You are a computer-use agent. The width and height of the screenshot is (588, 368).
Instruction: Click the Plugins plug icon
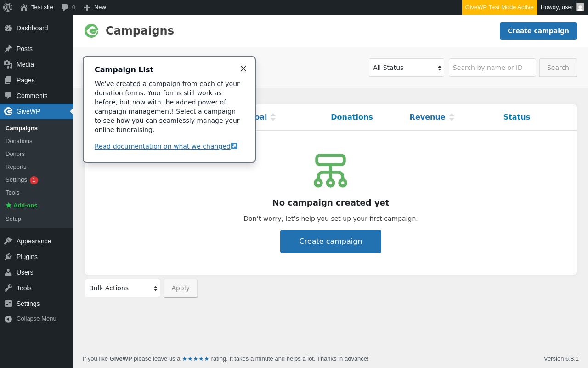(8, 257)
